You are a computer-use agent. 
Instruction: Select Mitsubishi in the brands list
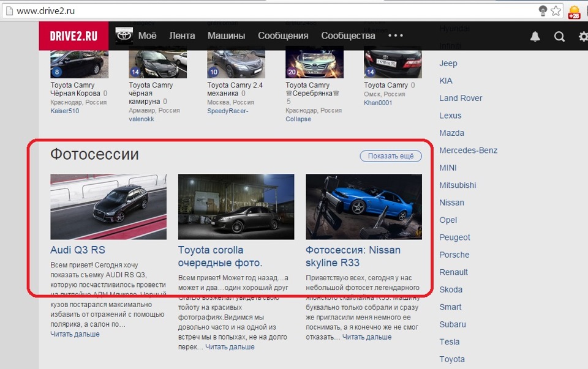pyautogui.click(x=458, y=185)
